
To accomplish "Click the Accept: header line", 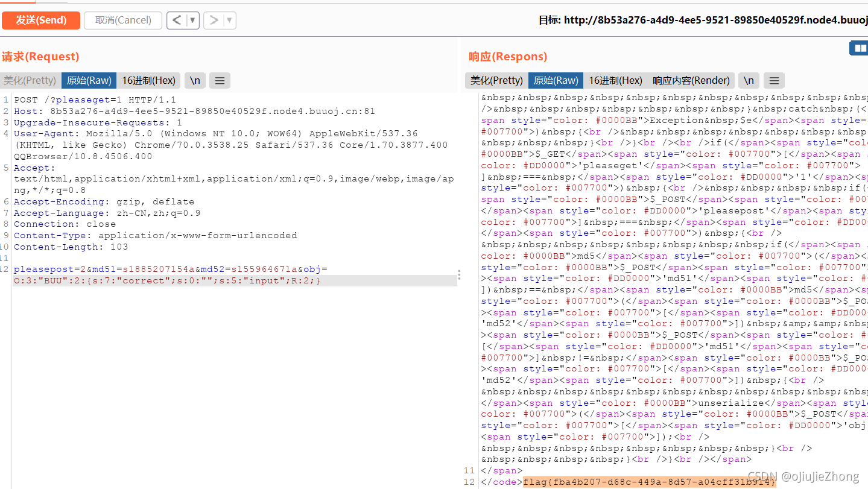I will tap(233, 179).
